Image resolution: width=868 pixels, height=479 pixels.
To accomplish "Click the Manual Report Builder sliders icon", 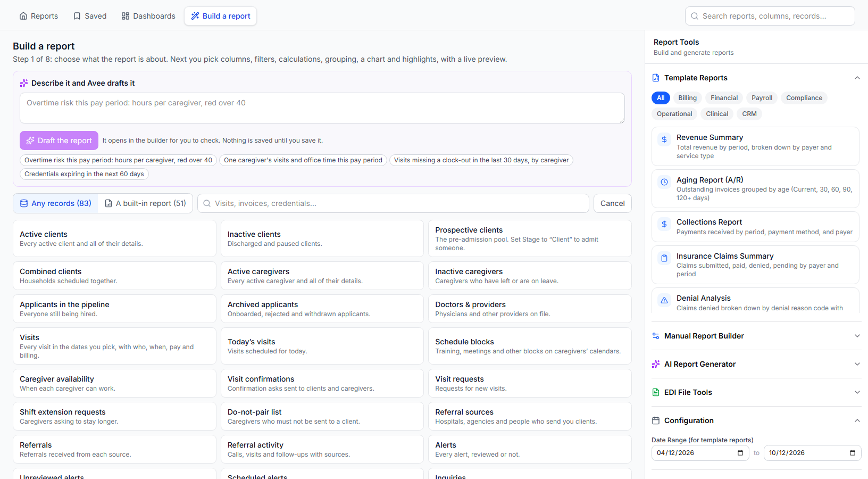I will [x=656, y=336].
